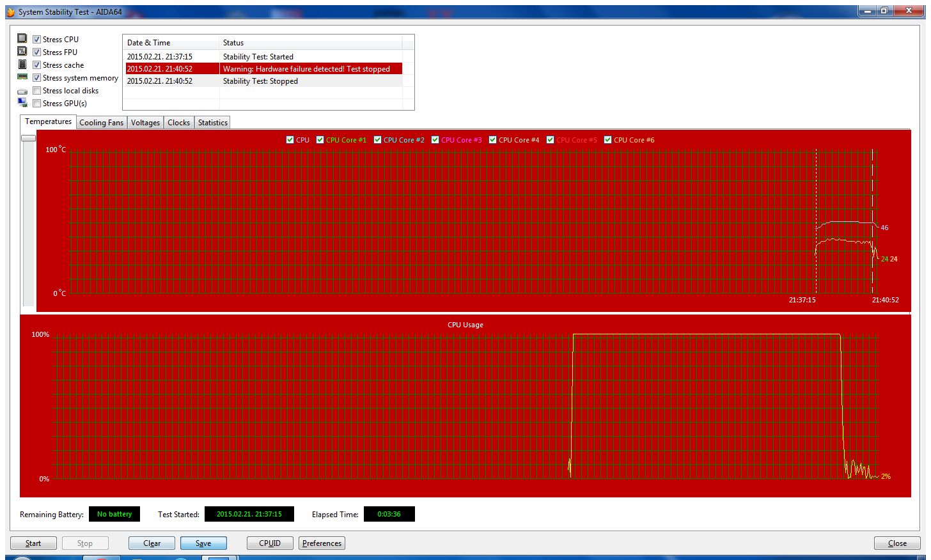Click the AIDA64 flame icon in title bar
Screen dimensions: 931x560
tap(10, 12)
